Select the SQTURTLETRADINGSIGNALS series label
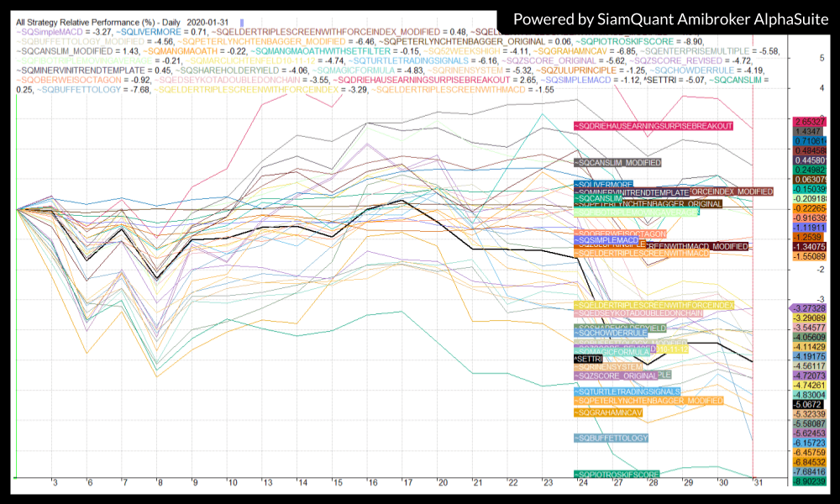The image size is (840, 504). click(627, 392)
